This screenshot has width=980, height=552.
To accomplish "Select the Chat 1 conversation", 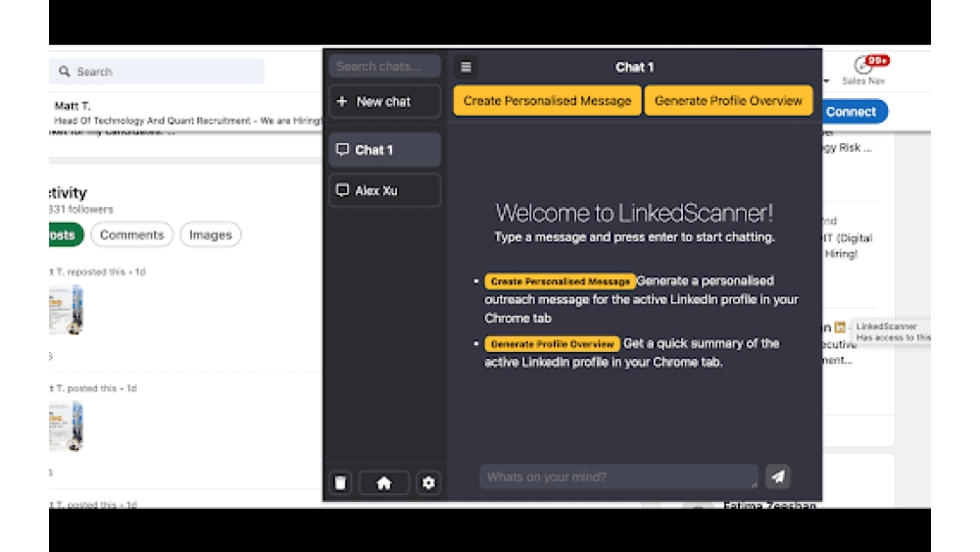I will (384, 149).
